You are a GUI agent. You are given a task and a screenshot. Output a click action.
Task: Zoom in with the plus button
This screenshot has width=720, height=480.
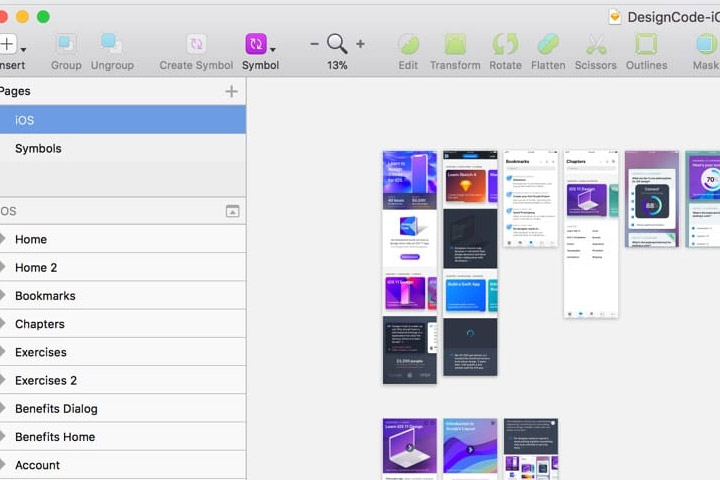tap(360, 44)
